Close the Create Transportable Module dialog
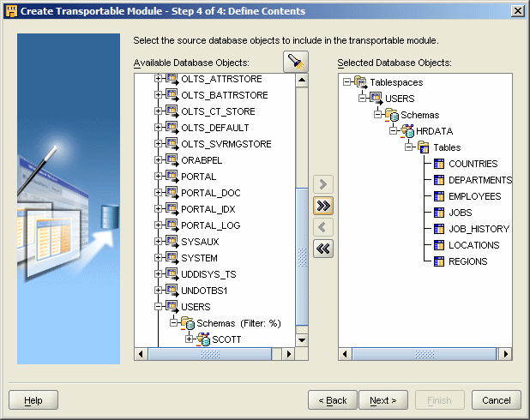Image resolution: width=530 pixels, height=420 pixels. point(518,11)
